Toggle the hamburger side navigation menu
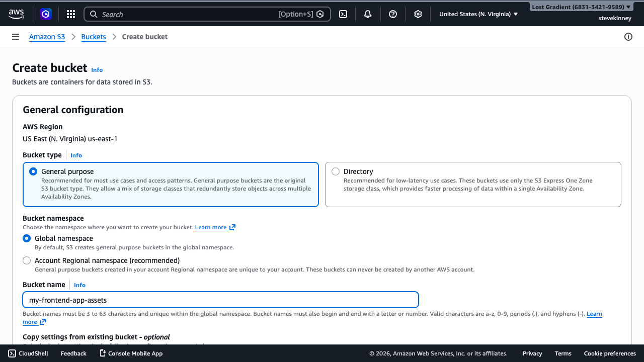This screenshot has height=362, width=644. tap(16, 37)
